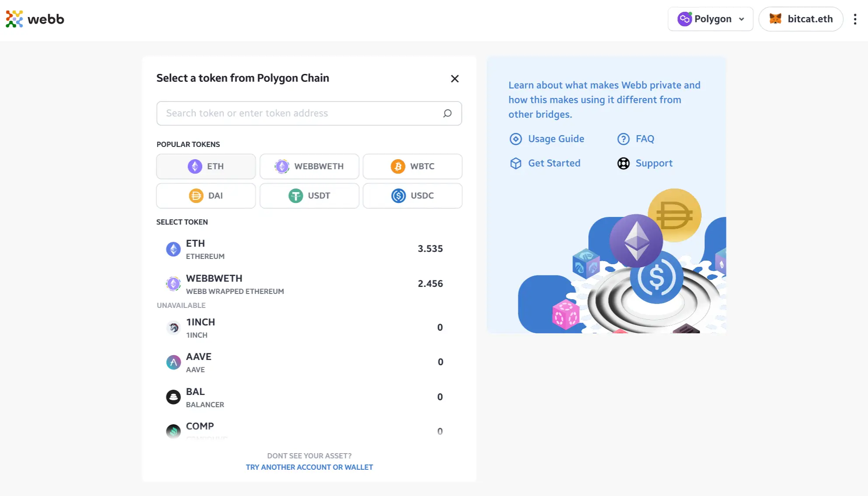Click the Support lifebuoy icon
The width and height of the screenshot is (868, 496).
click(623, 163)
